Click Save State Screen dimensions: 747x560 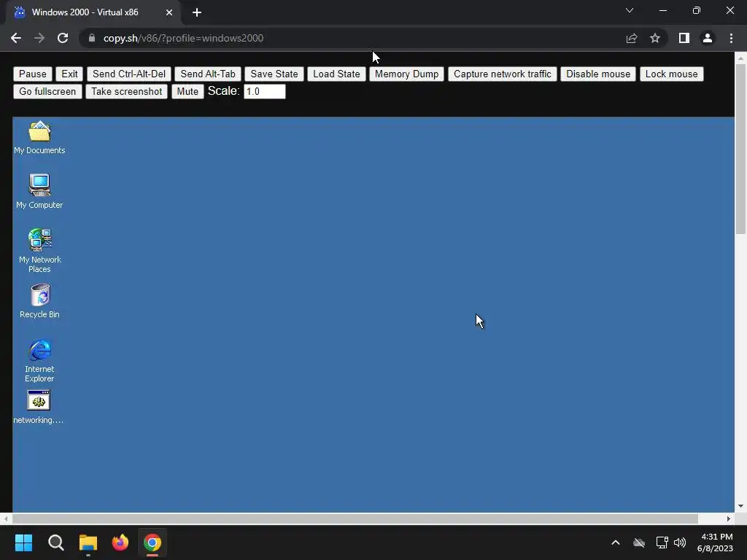point(274,74)
